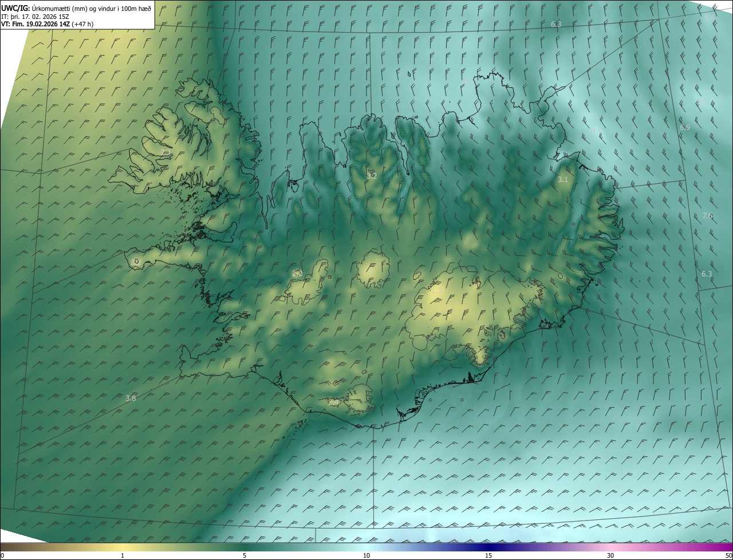Click the colorbar tick label 50
The width and height of the screenshot is (733, 560).
pyautogui.click(x=728, y=555)
